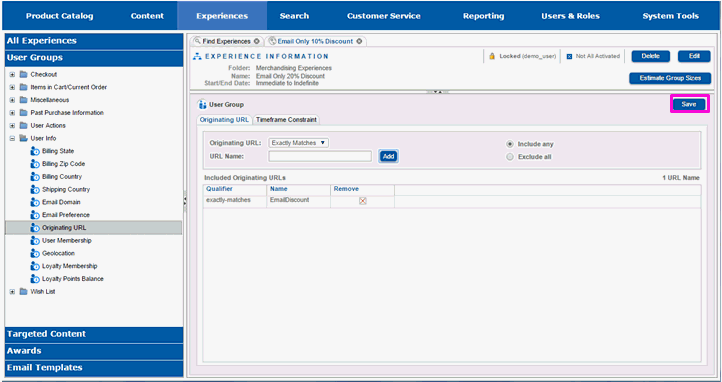Expand the Wish List folder

pyautogui.click(x=12, y=292)
